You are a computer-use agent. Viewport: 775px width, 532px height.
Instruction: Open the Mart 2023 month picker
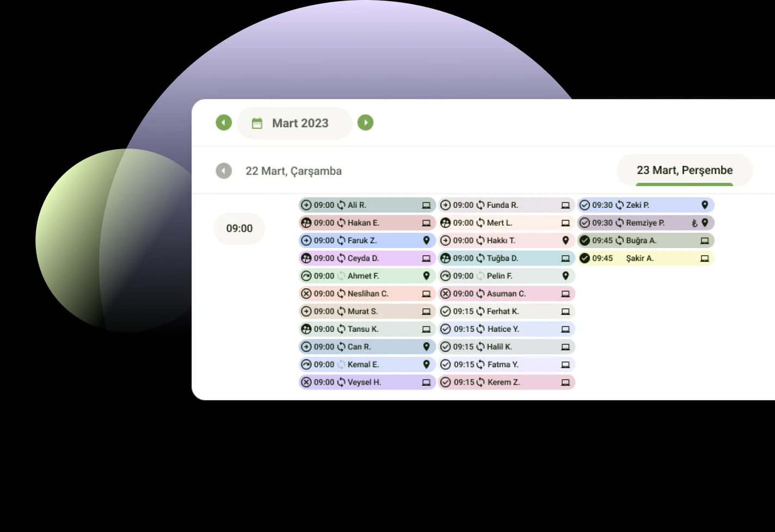299,123
